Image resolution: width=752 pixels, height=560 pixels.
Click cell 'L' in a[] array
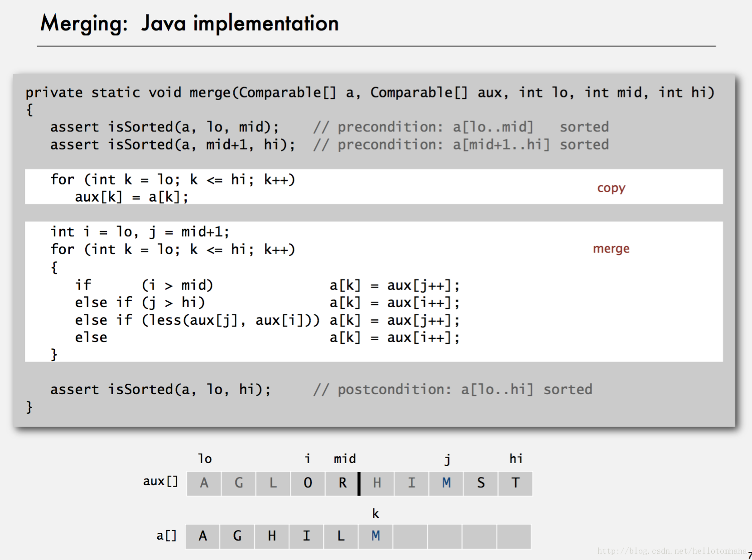pyautogui.click(x=341, y=536)
